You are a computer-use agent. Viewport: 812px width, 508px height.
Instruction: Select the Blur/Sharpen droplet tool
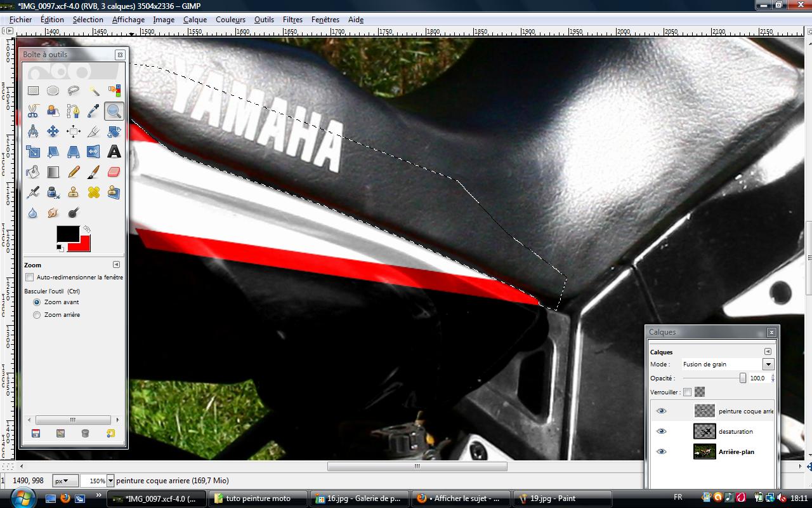(x=33, y=213)
